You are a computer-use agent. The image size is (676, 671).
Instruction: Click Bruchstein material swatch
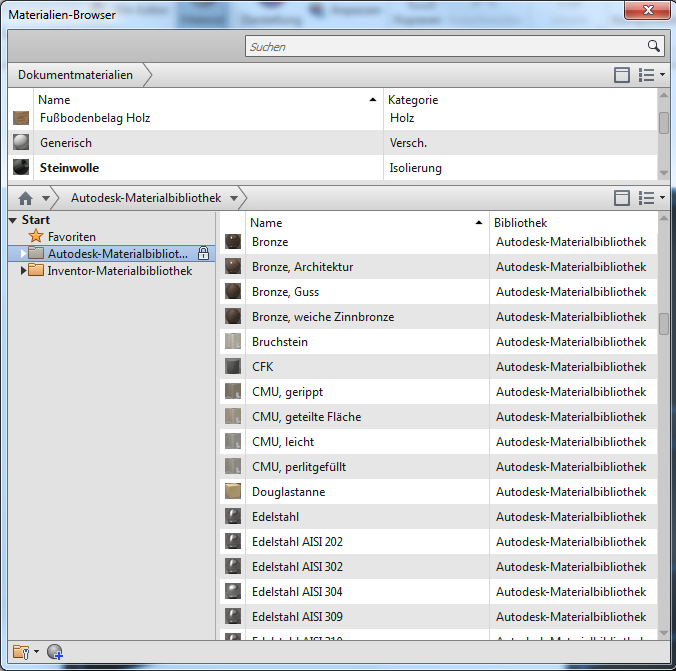tap(233, 342)
